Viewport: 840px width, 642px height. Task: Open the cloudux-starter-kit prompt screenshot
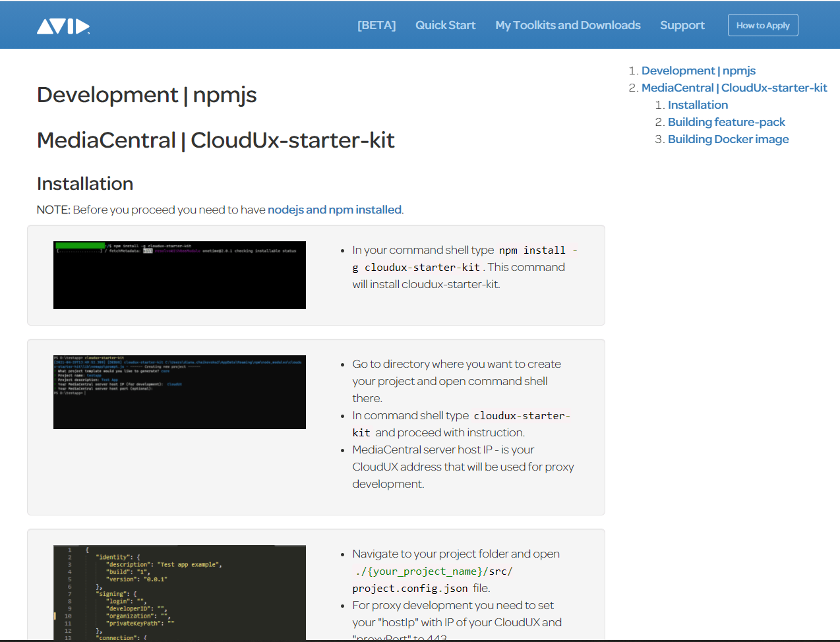[x=179, y=392]
